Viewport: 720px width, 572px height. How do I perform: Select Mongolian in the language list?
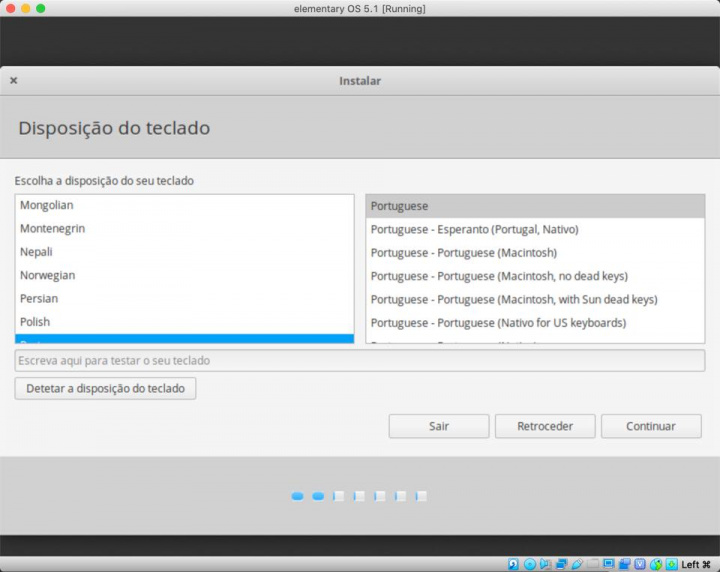[x=47, y=205]
